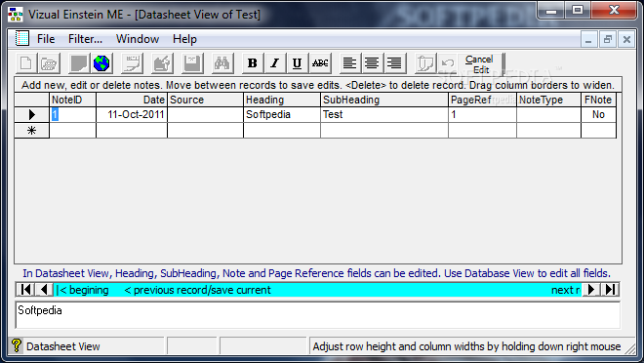This screenshot has height=363, width=644.
Task: Click the floppy disk save icon
Action: [192, 63]
